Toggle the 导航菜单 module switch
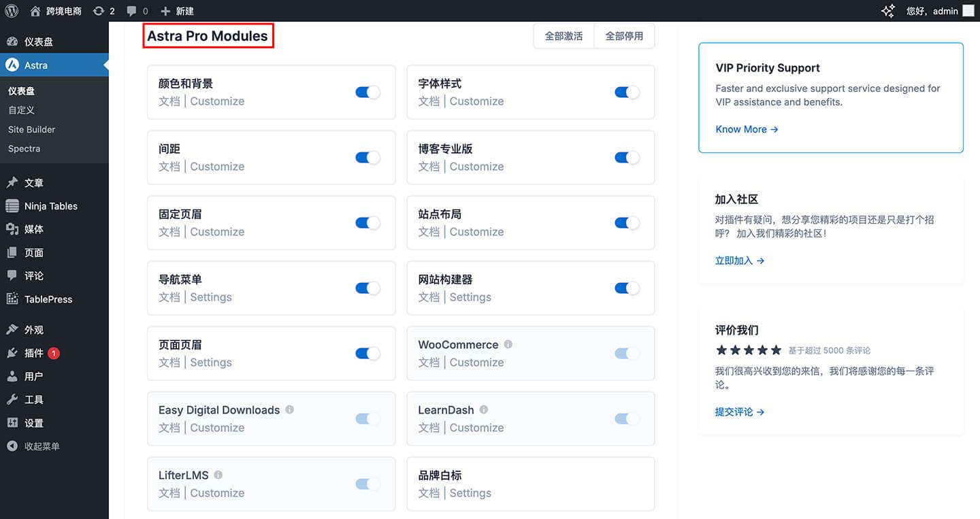 click(x=367, y=288)
